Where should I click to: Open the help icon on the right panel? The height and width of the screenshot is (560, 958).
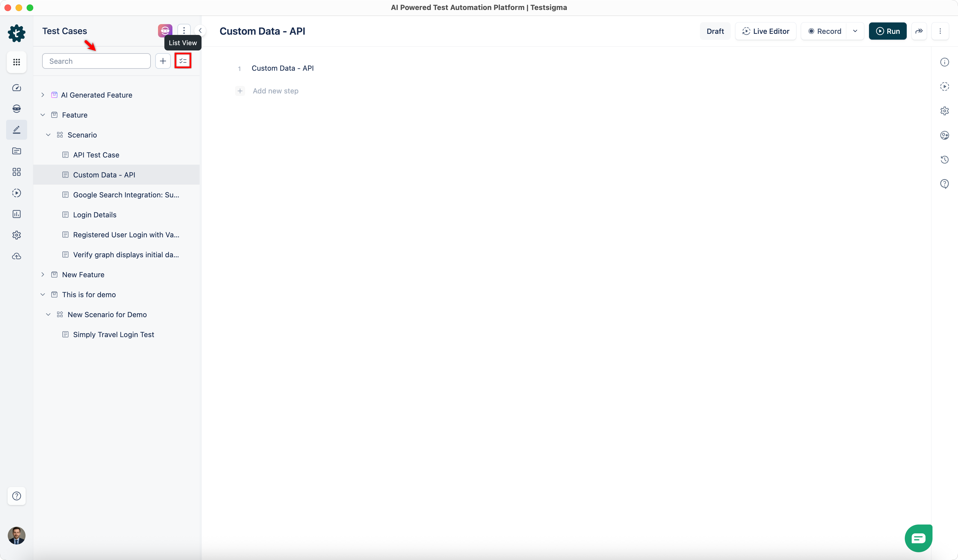pos(945,184)
